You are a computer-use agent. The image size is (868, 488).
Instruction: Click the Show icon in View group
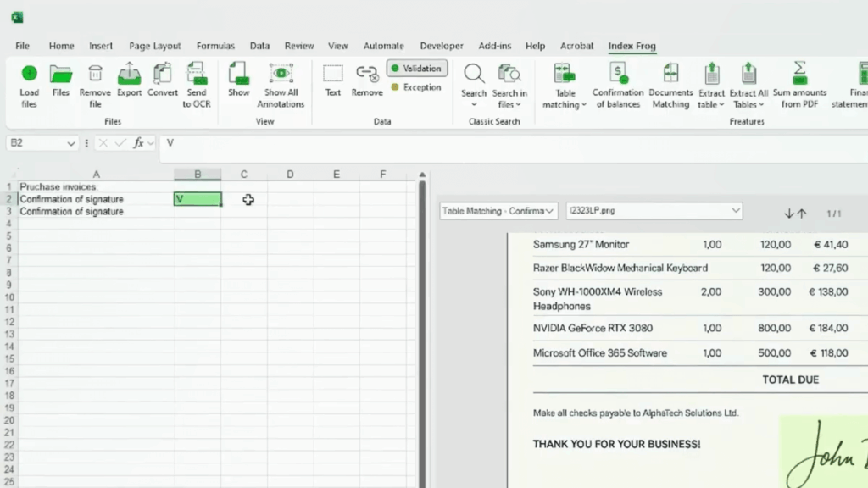(238, 73)
